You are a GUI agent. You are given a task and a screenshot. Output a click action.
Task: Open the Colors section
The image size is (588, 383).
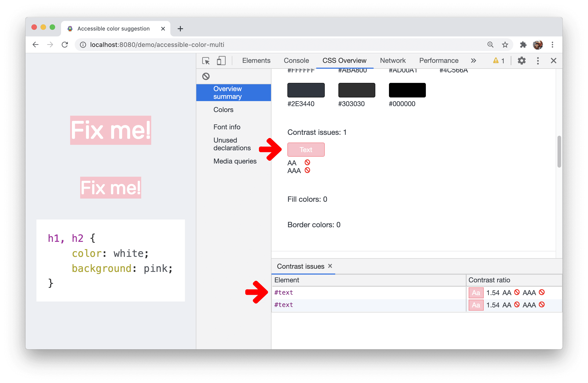[223, 110]
